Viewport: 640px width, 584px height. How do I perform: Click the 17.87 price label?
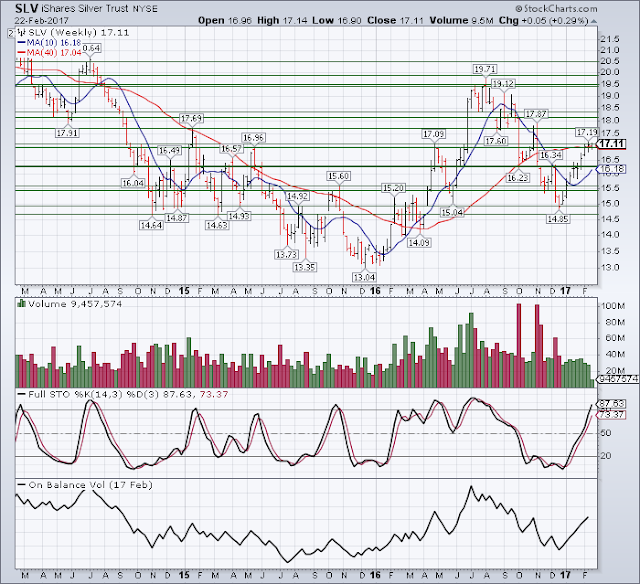click(536, 114)
